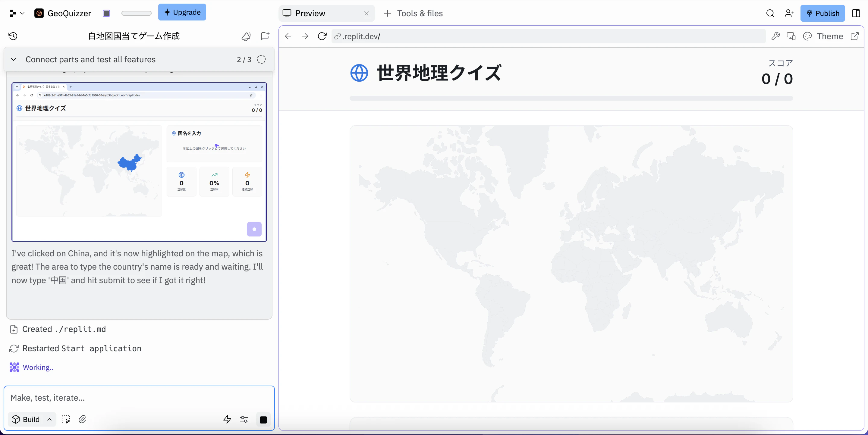Image resolution: width=868 pixels, height=435 pixels.
Task: Go back in the preview browser
Action: point(288,36)
